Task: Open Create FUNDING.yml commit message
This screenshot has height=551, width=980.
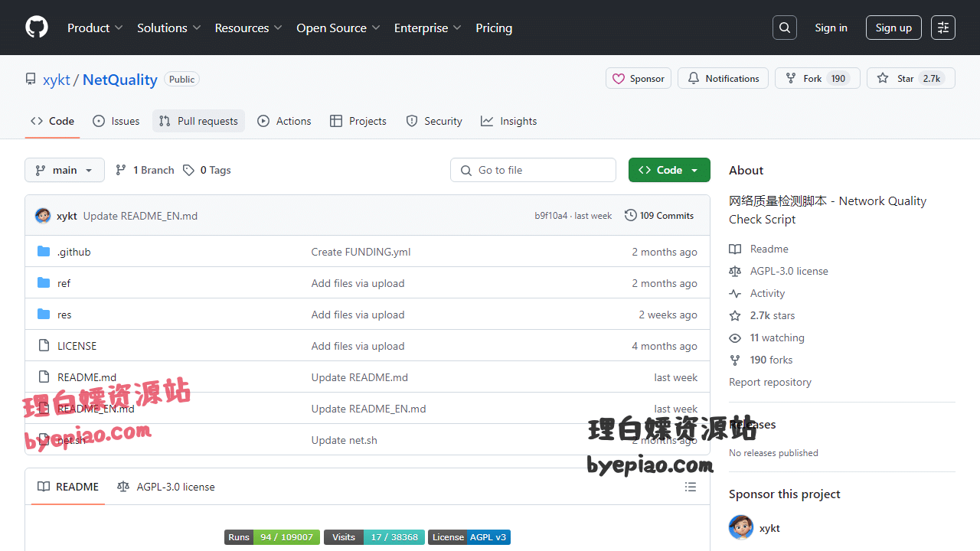Action: click(361, 252)
